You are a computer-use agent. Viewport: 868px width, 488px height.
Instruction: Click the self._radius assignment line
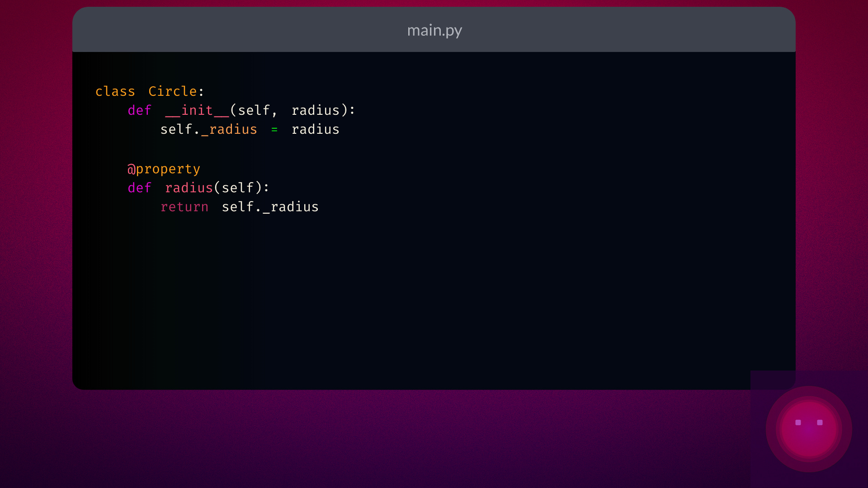209,129
